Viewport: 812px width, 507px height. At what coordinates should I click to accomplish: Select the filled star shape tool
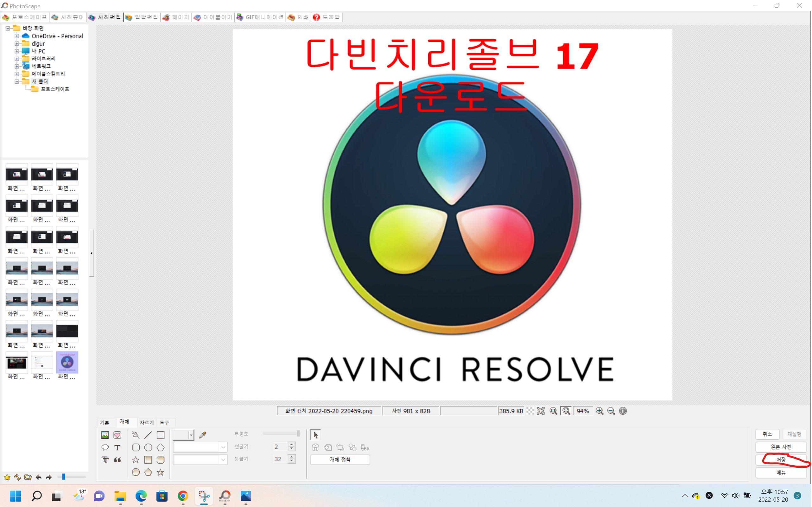(161, 472)
